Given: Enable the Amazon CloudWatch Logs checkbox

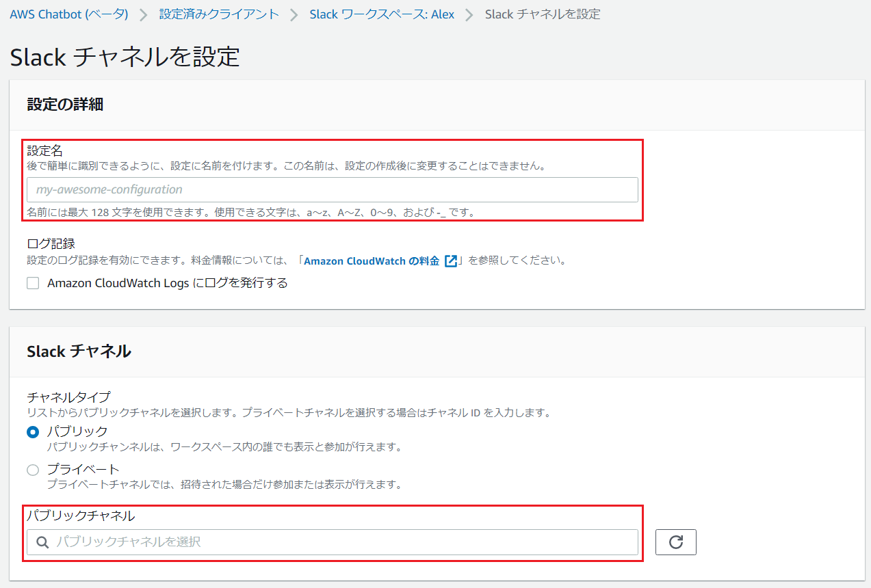Looking at the screenshot, I should 33,283.
